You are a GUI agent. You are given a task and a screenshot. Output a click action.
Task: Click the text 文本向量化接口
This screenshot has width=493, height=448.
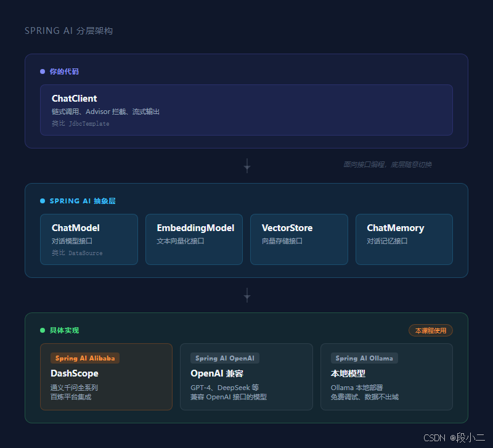pyautogui.click(x=181, y=241)
